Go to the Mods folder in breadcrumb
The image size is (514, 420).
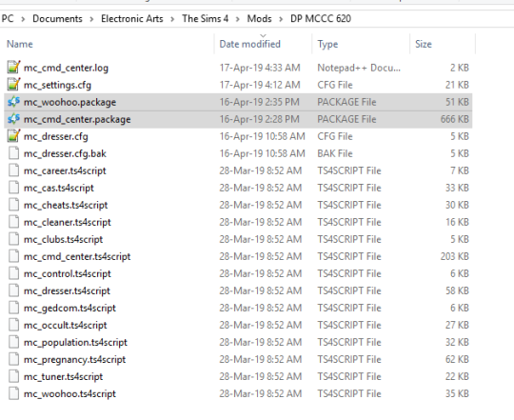(x=259, y=19)
